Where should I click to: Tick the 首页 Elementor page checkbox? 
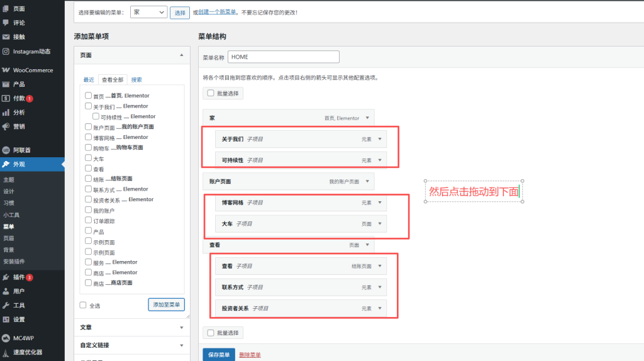pyautogui.click(x=88, y=95)
